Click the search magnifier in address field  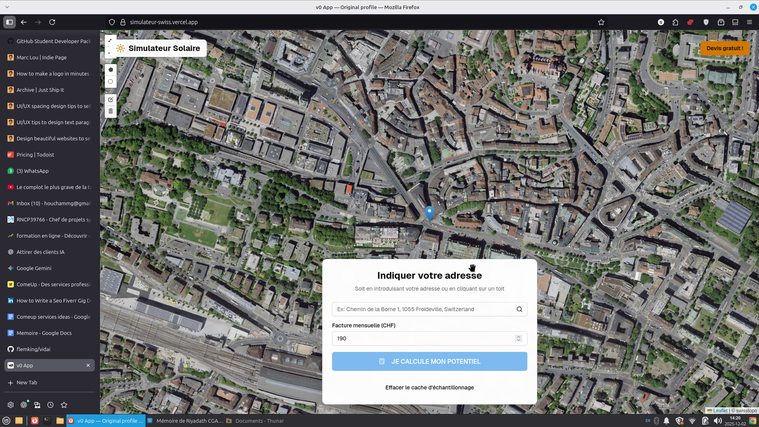tap(519, 310)
